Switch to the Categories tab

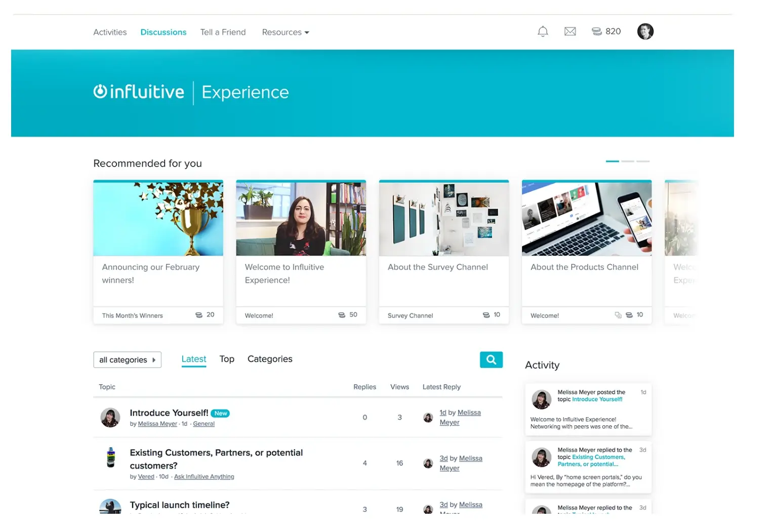pos(270,359)
